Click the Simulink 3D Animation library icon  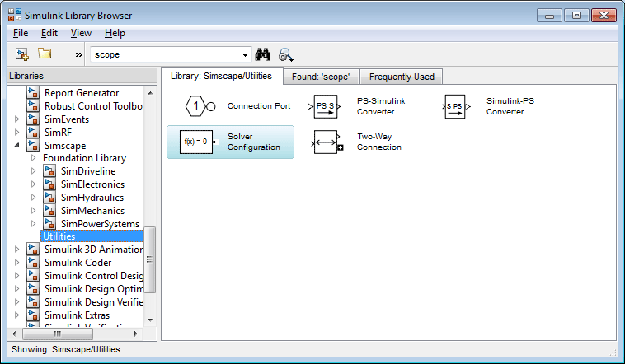[x=33, y=250]
